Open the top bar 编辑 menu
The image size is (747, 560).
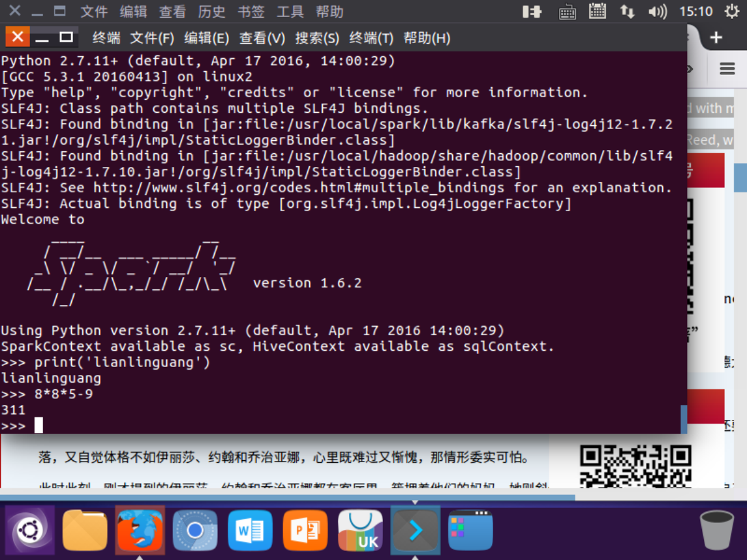[133, 11]
